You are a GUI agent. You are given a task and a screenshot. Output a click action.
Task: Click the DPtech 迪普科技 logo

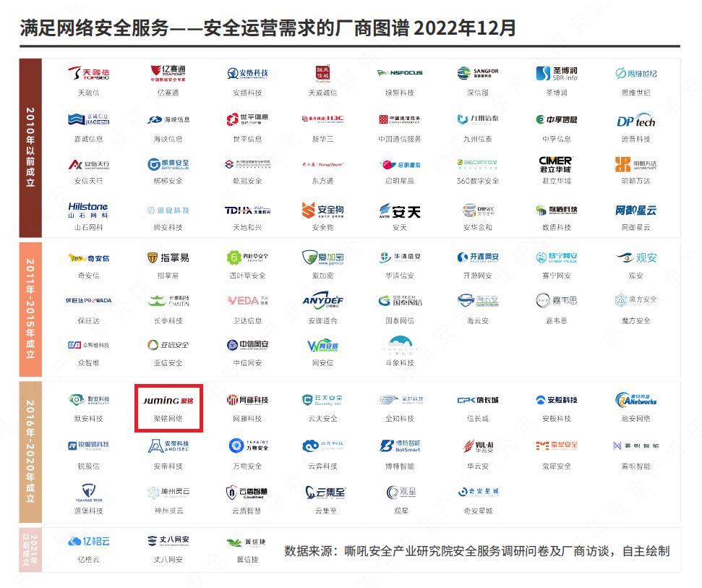(635, 120)
